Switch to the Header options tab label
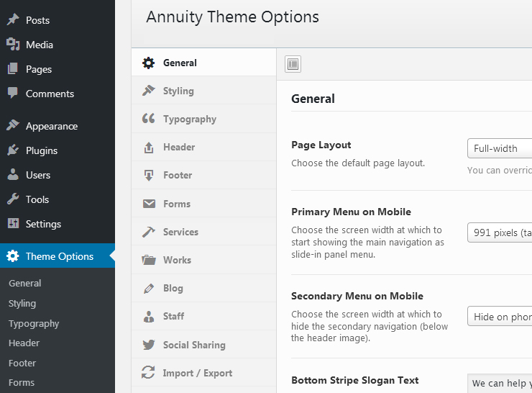The height and width of the screenshot is (393, 532). [x=179, y=147]
